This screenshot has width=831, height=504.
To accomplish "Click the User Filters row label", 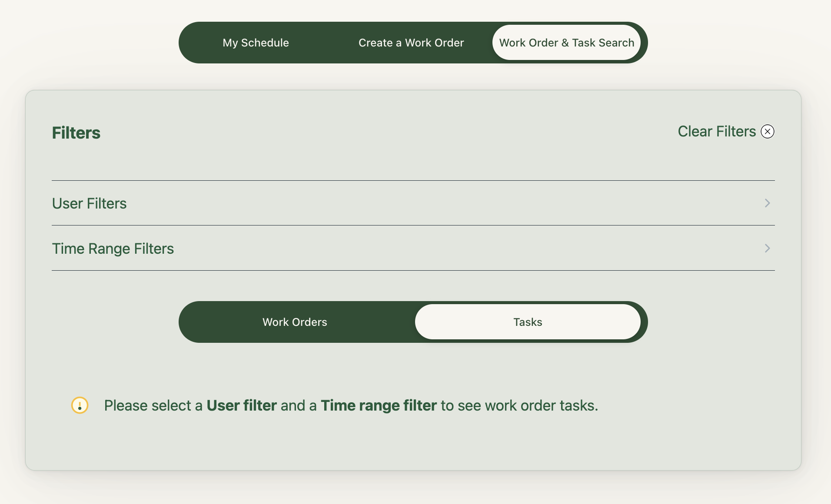I will click(89, 203).
